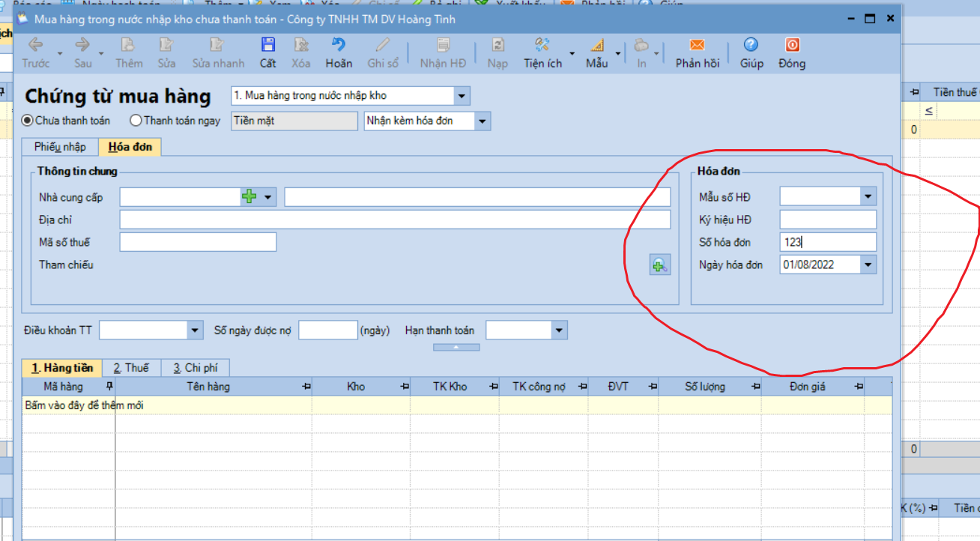
Task: Switch to the Hóa đơn tab
Action: point(130,147)
